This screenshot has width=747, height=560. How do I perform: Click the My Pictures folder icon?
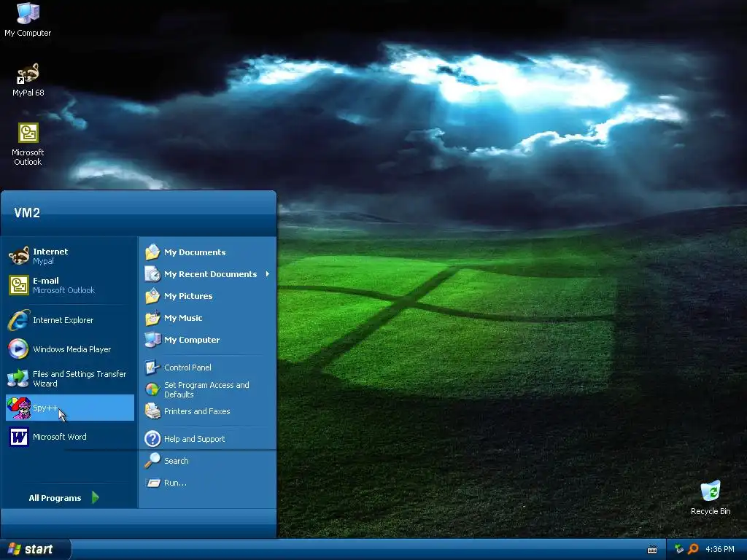pyautogui.click(x=152, y=296)
